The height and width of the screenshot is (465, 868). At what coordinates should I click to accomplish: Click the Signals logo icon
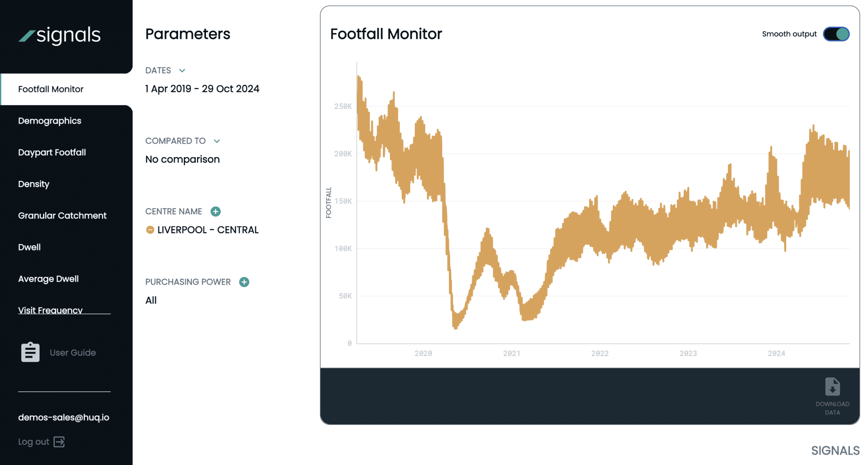pyautogui.click(x=27, y=36)
